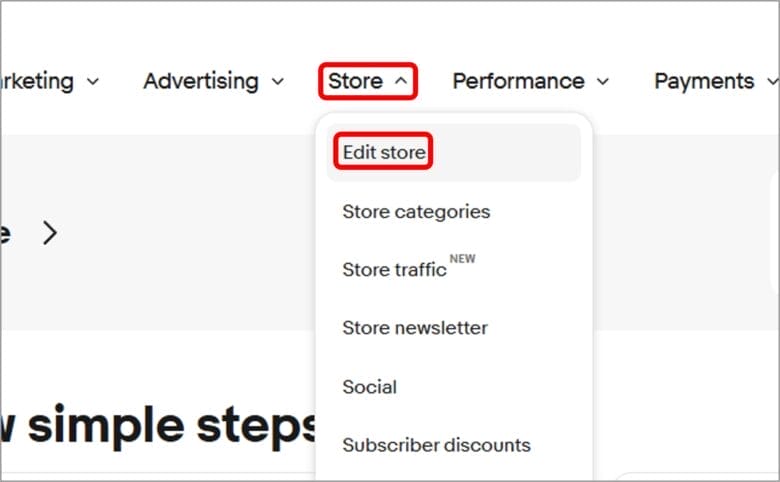
Task: Click the right-pointing arrow in the gray banner
Action: coord(50,234)
